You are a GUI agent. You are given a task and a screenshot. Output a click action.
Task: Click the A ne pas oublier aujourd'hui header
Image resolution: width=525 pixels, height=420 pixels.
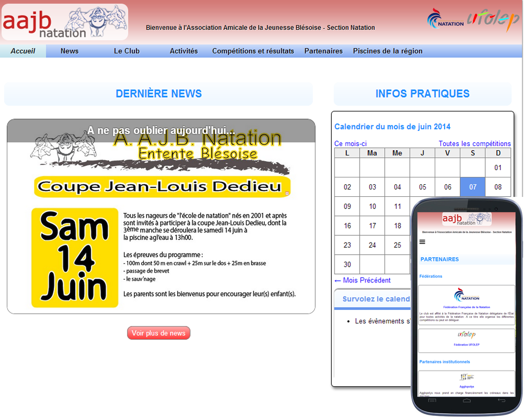pos(161,130)
